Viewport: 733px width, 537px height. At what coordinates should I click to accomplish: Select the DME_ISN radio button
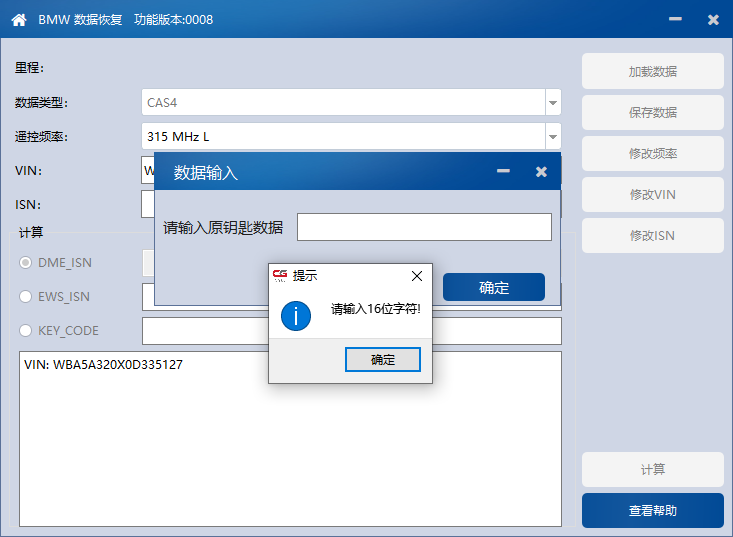click(25, 263)
